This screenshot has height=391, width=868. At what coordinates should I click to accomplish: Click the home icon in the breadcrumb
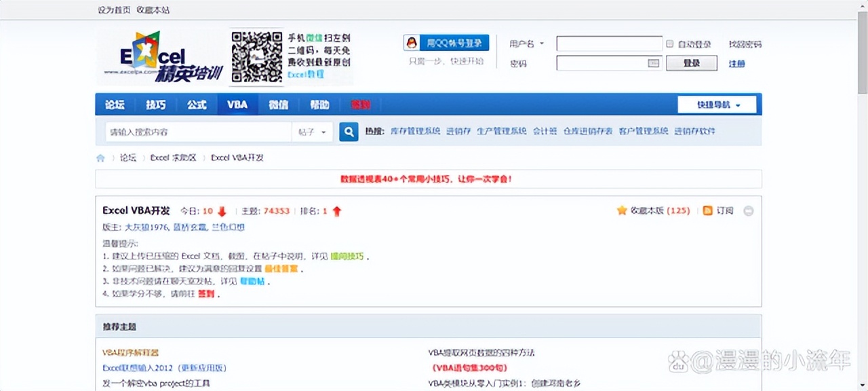point(101,157)
